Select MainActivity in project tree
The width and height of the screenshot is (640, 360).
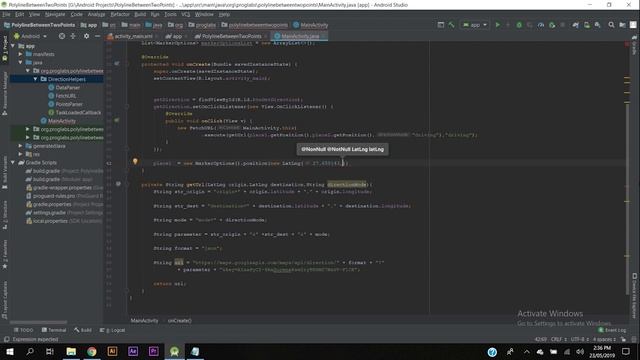pos(58,121)
